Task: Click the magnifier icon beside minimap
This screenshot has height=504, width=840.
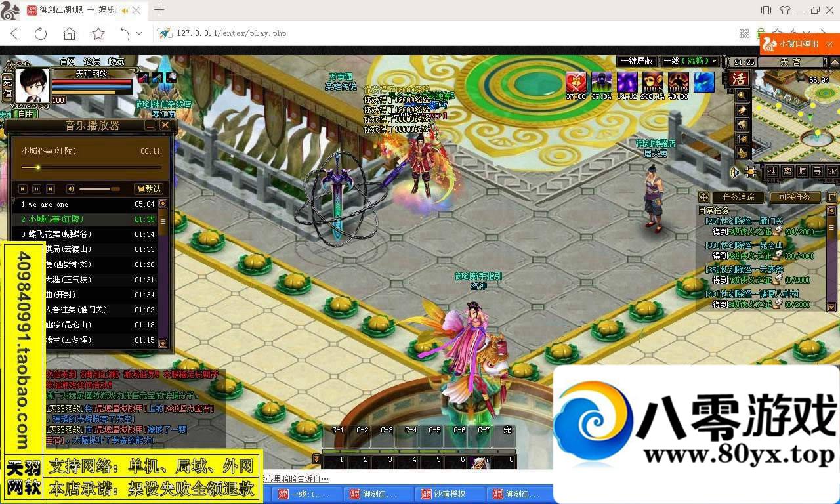Action: coord(742,95)
